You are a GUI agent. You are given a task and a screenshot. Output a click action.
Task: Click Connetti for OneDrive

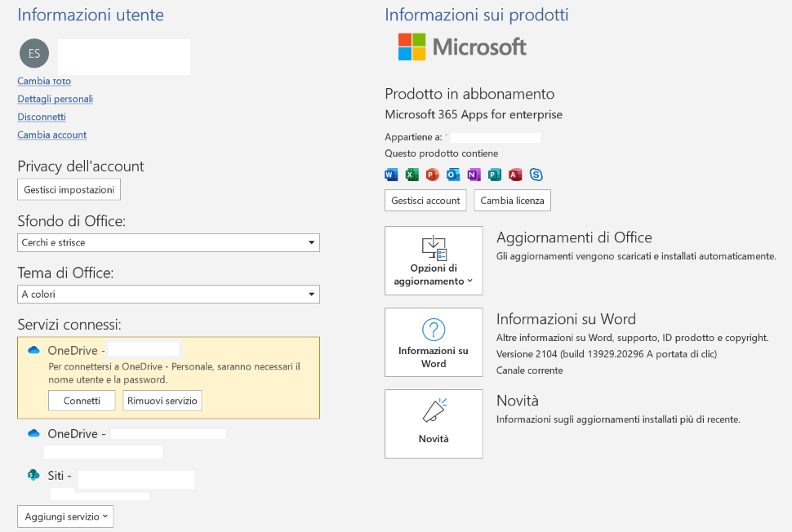pos(82,401)
